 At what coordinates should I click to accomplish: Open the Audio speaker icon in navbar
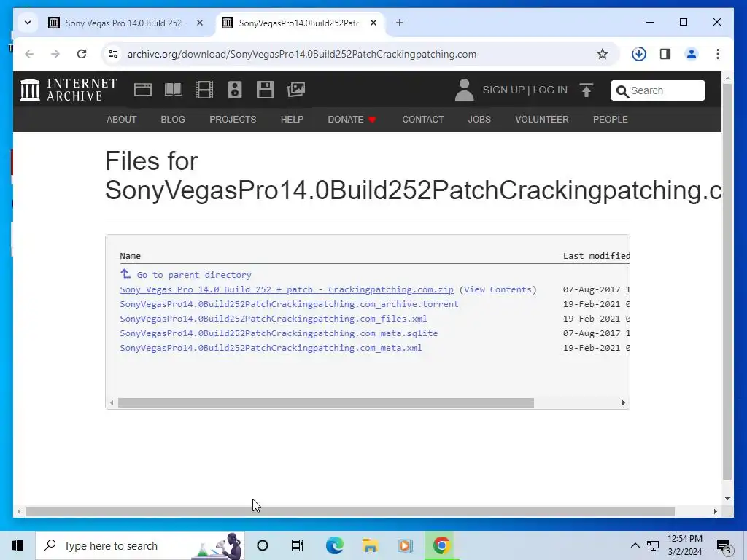pos(235,90)
